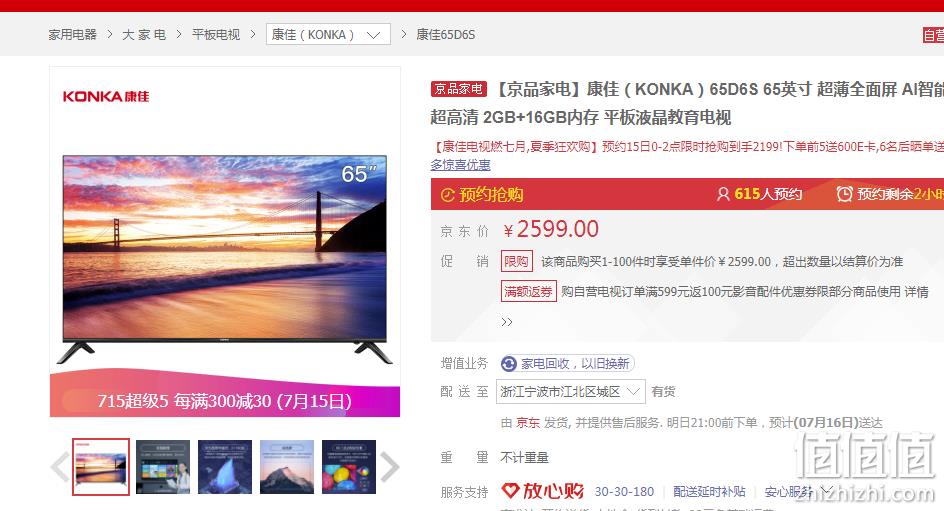The width and height of the screenshot is (944, 511).
Task: Open the 大家电 breadcrumb link
Action: (x=144, y=35)
